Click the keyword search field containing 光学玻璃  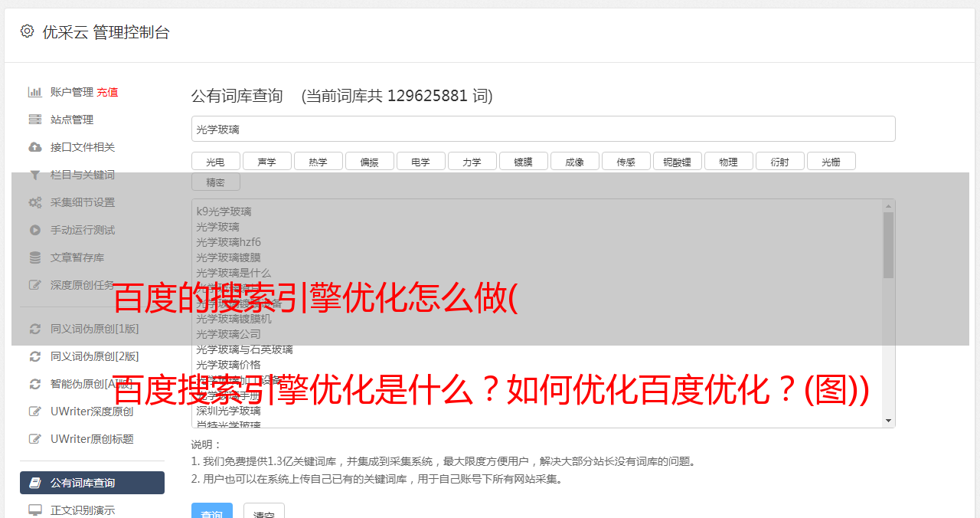click(x=544, y=129)
